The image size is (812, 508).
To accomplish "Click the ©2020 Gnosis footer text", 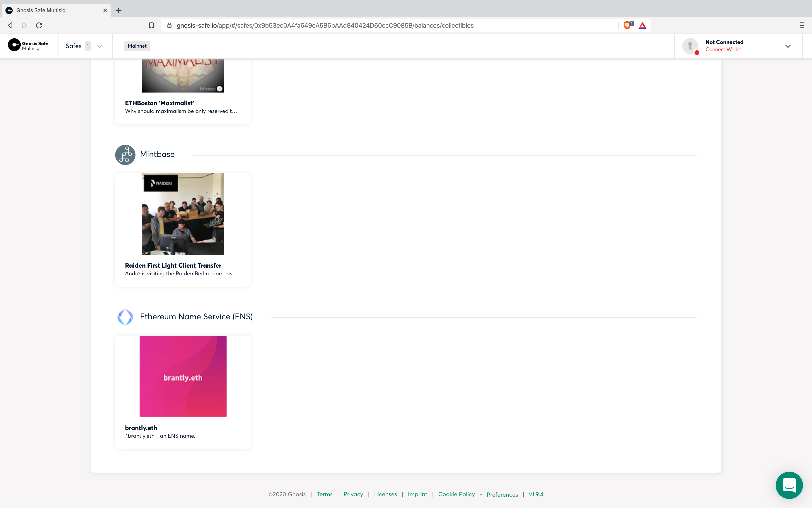I will tap(287, 494).
